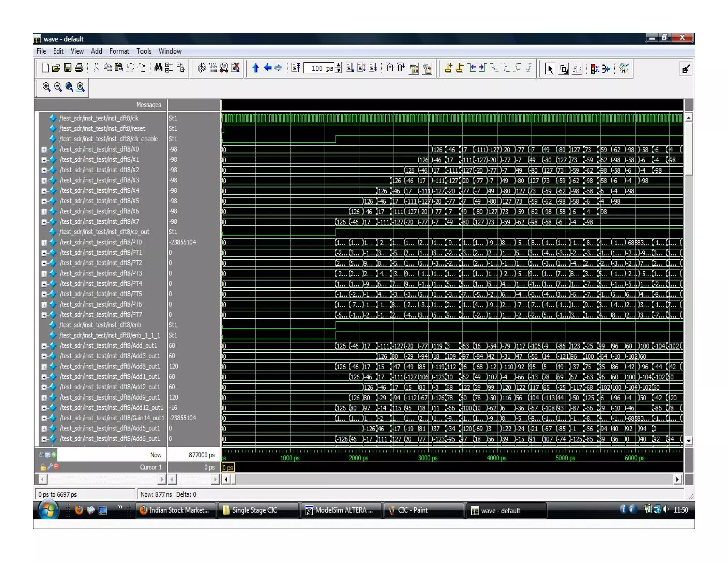Open the Format menu
Viewport: 728px width, 562px height.
click(x=119, y=51)
